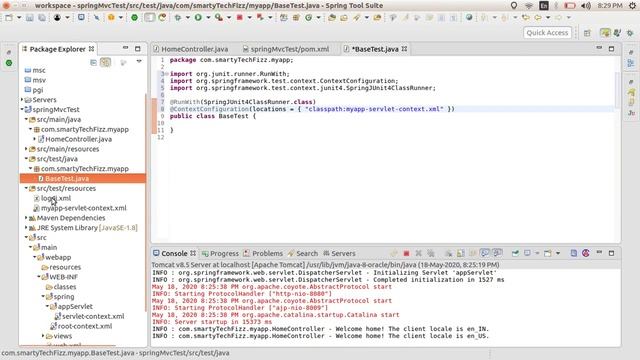
Task: Click the Spring perspective icon
Action: (605, 33)
